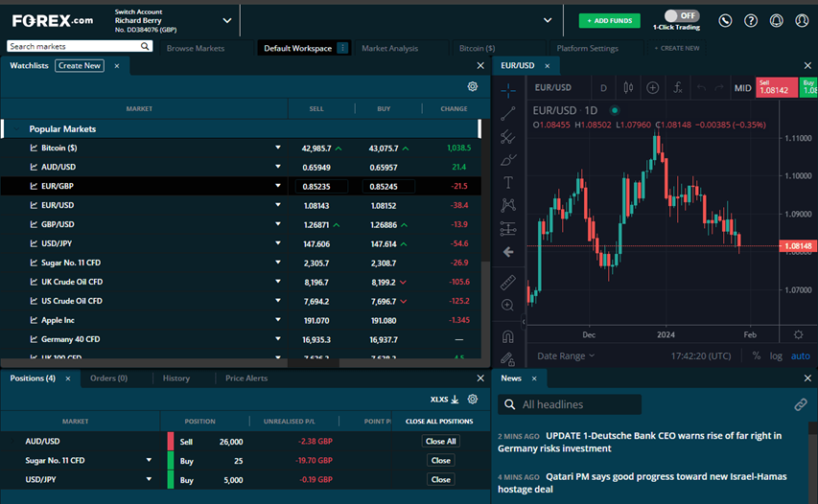Select the pitchfork drawing tool
The image size is (818, 504).
pyautogui.click(x=508, y=137)
